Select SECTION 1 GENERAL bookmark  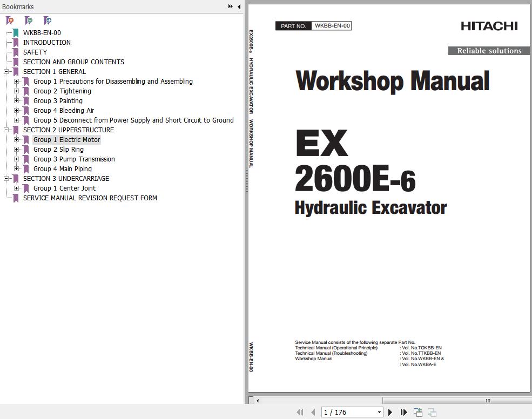tap(55, 72)
